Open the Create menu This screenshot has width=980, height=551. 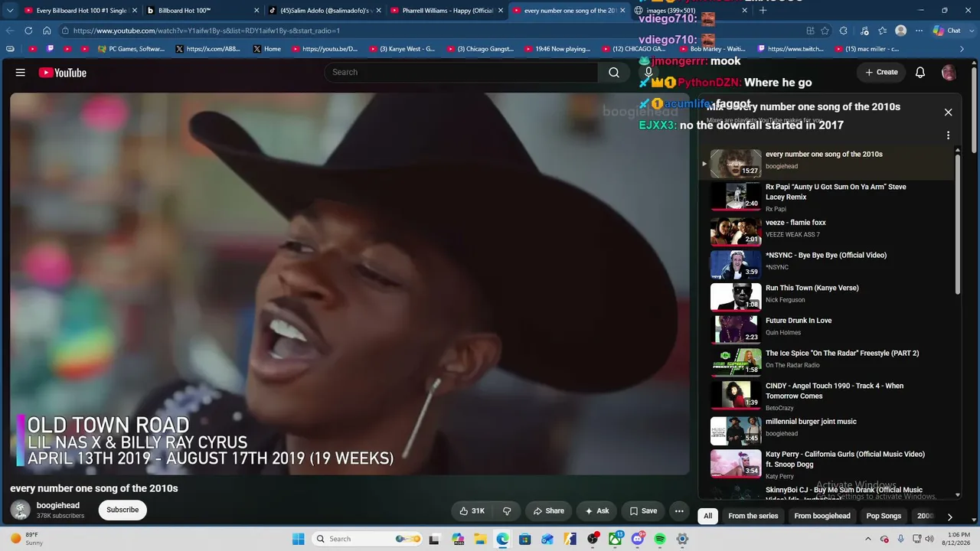pos(881,73)
